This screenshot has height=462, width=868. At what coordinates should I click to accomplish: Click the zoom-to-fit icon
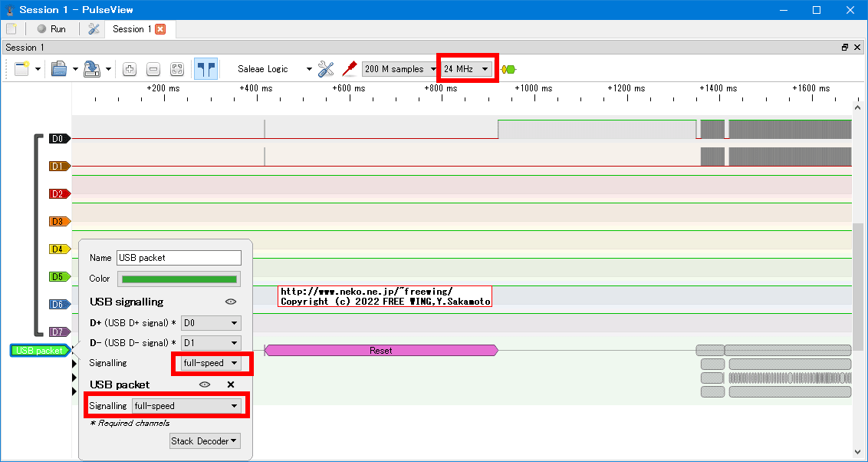coord(177,69)
